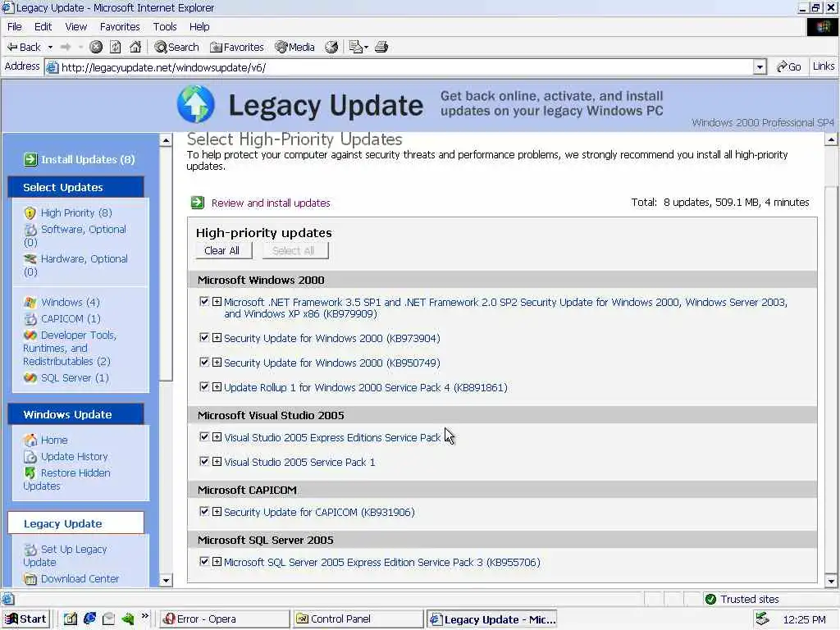Click green arrow beside Review and install updates
The height and width of the screenshot is (630, 840).
click(x=198, y=203)
